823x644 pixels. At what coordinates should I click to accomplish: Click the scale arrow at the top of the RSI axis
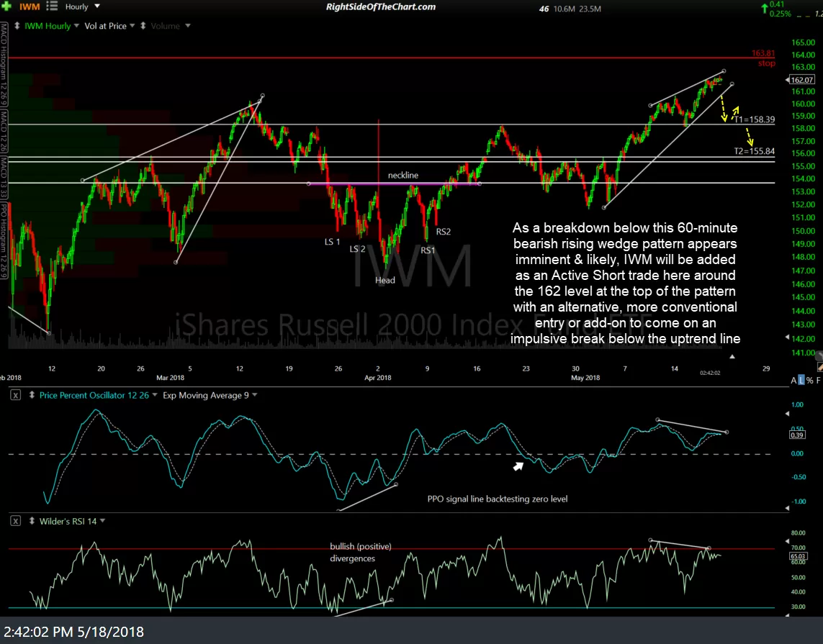click(x=787, y=541)
